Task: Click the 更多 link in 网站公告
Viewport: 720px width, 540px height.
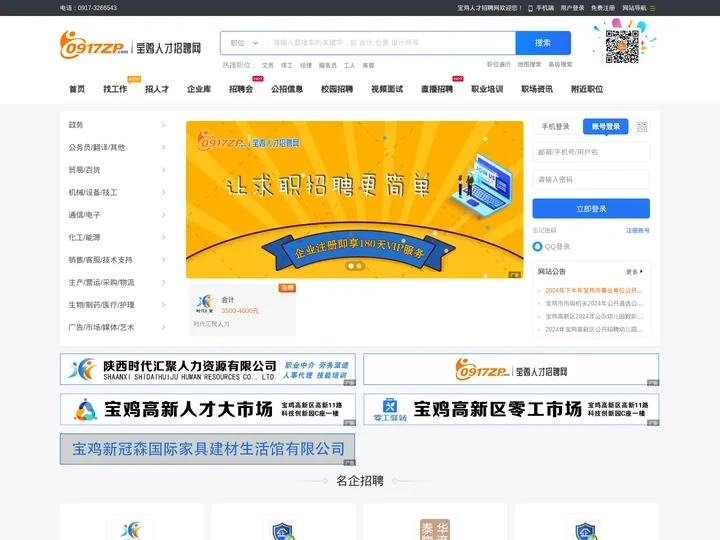Action: point(635,272)
